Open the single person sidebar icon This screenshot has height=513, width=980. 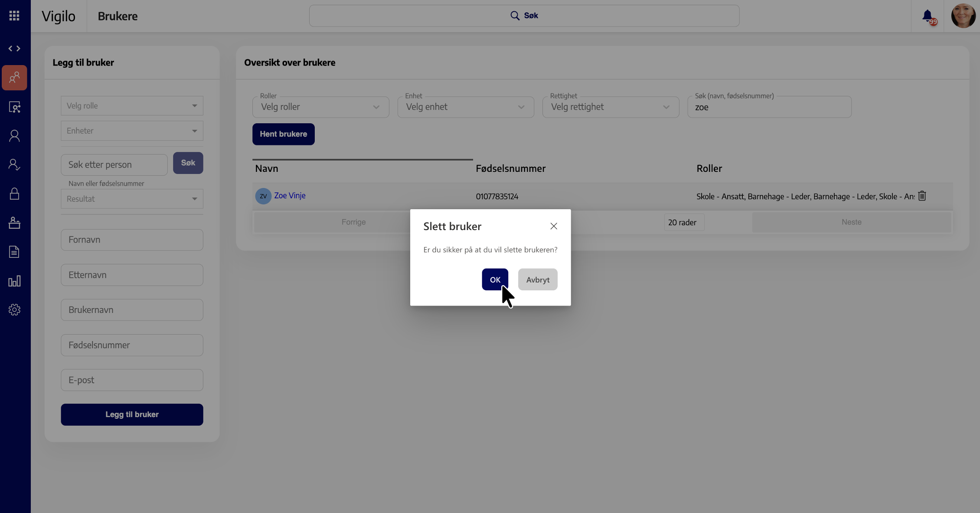(x=14, y=136)
